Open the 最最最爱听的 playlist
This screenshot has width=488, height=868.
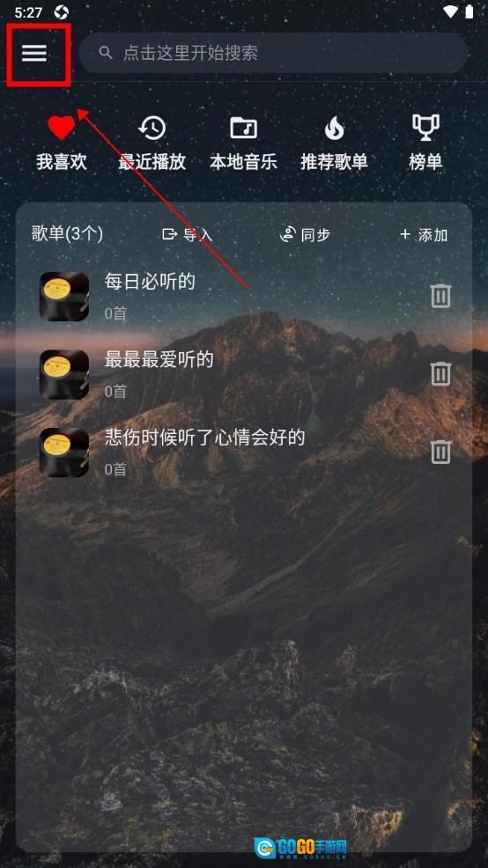click(x=244, y=374)
